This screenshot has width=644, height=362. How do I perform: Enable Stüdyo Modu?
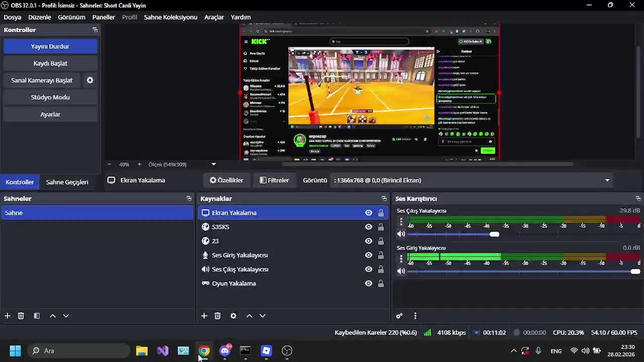point(50,97)
